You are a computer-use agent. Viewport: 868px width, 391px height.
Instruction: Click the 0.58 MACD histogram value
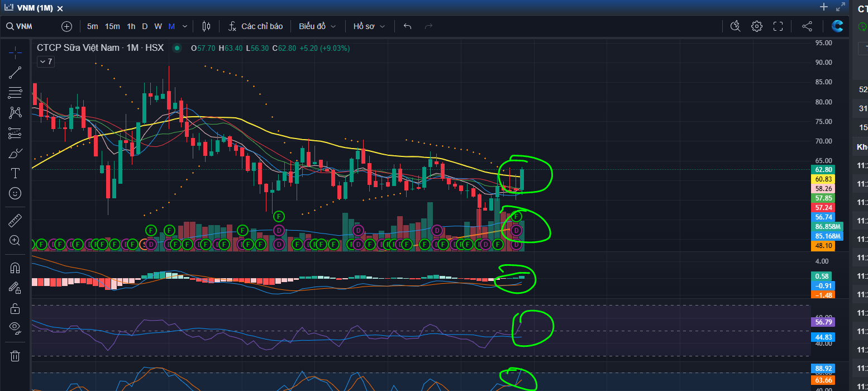tap(821, 276)
